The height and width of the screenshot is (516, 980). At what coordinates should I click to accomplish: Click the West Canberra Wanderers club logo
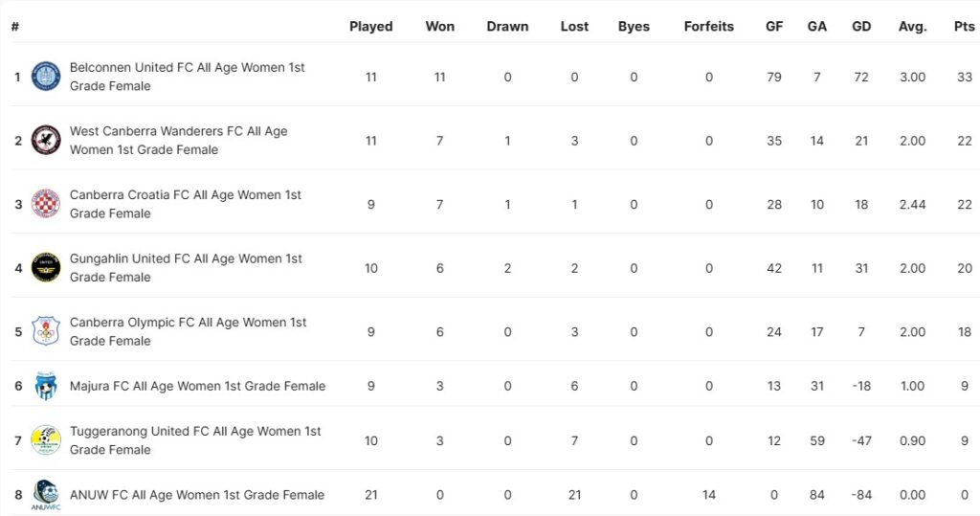tap(46, 141)
